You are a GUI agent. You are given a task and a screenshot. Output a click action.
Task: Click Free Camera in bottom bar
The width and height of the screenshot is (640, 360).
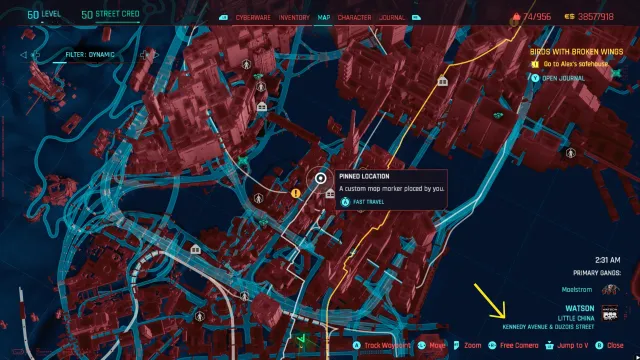[519, 346]
